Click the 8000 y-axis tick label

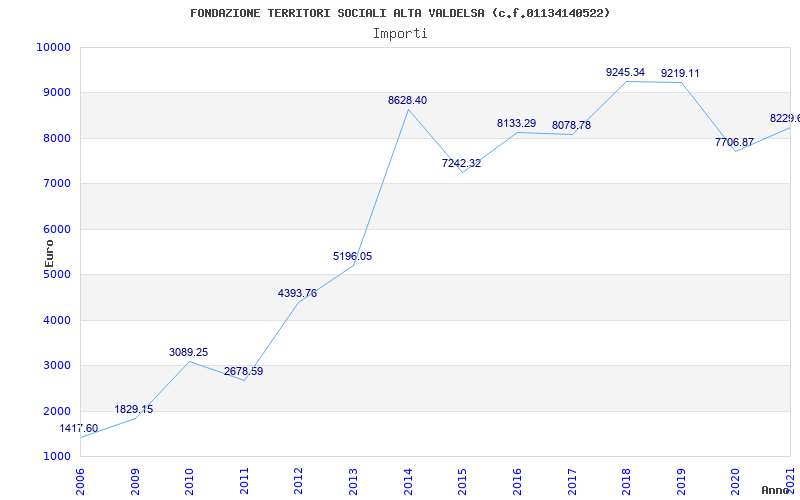tap(56, 138)
